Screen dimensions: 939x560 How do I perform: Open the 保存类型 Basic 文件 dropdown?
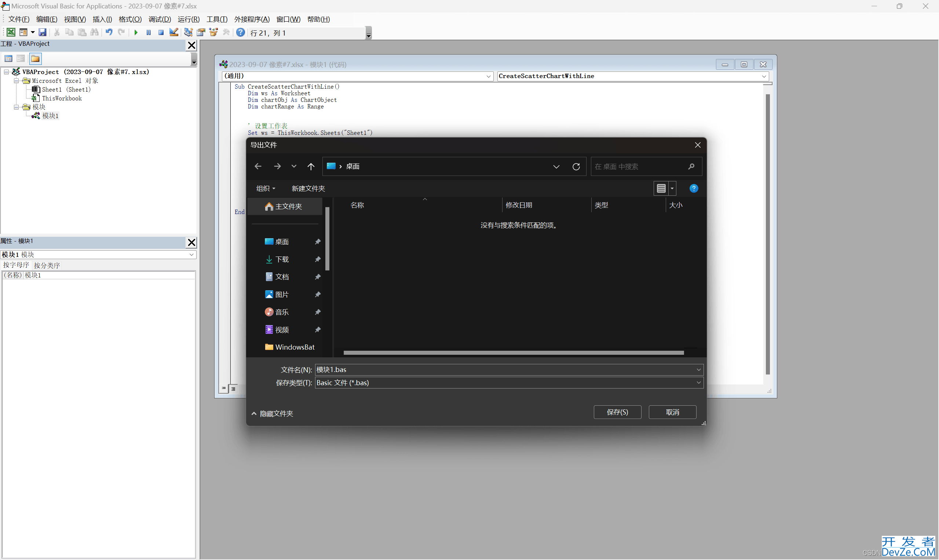509,383
